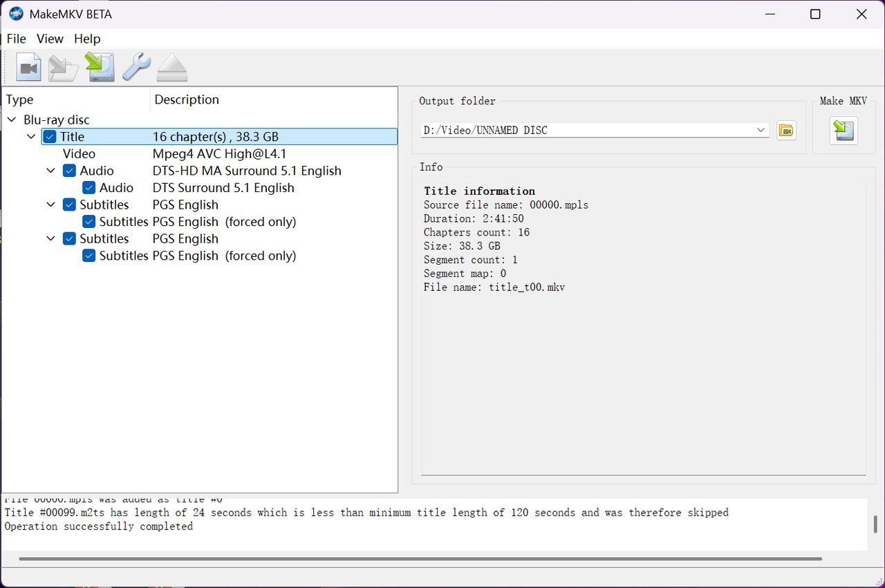
Task: Toggle first forced only Subtitles checkbox
Action: click(x=88, y=222)
